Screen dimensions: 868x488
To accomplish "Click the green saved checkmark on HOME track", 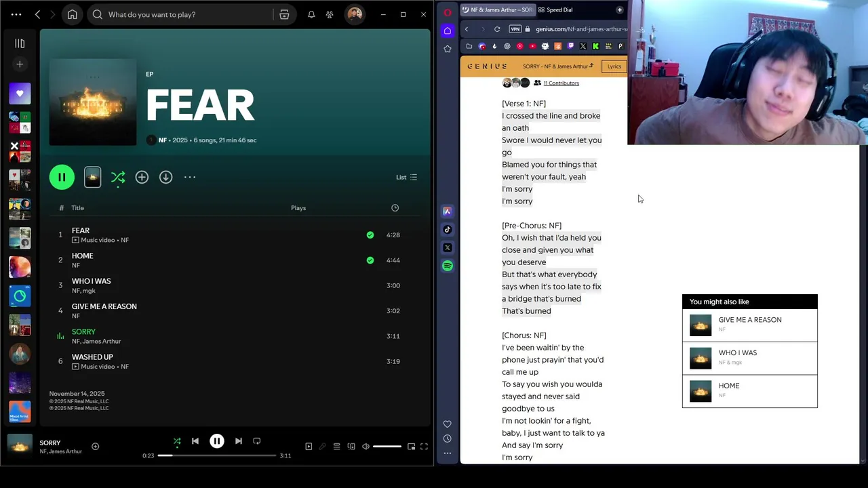I will (x=370, y=260).
